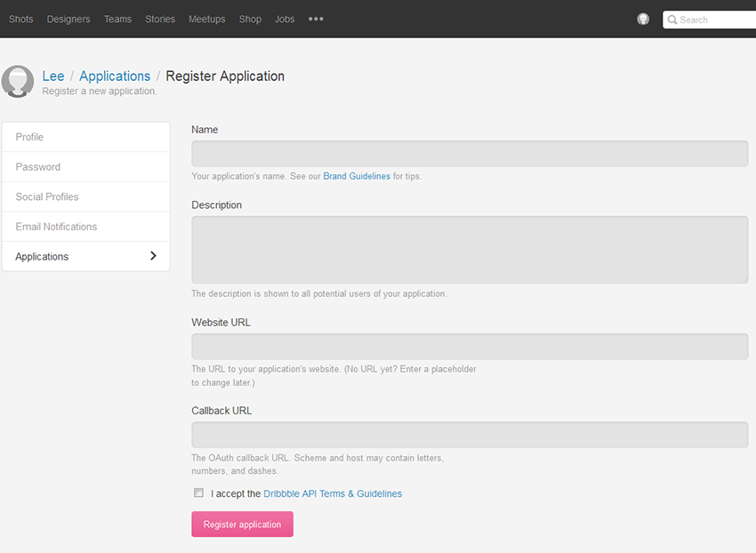
Task: Click the Register Application page heading
Action: 225,76
